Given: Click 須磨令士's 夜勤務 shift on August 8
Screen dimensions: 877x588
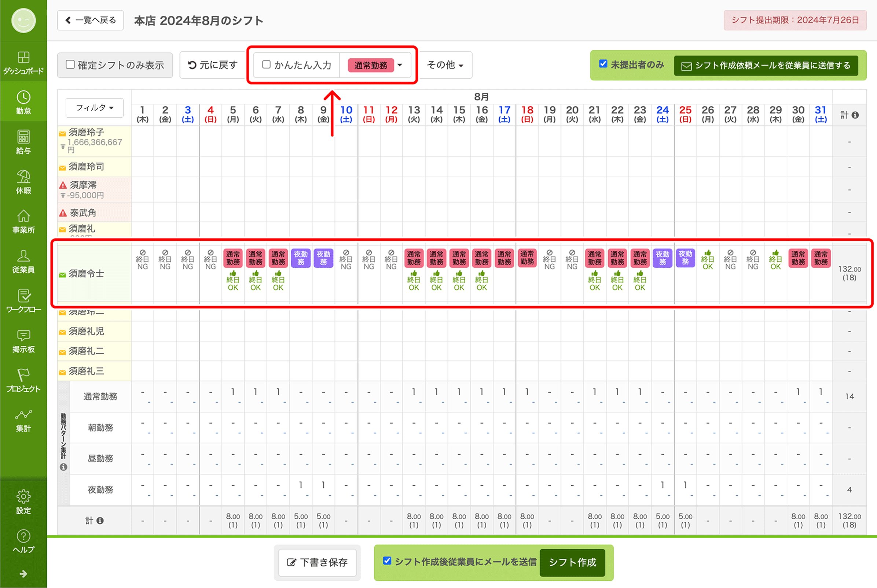Looking at the screenshot, I should 301,258.
